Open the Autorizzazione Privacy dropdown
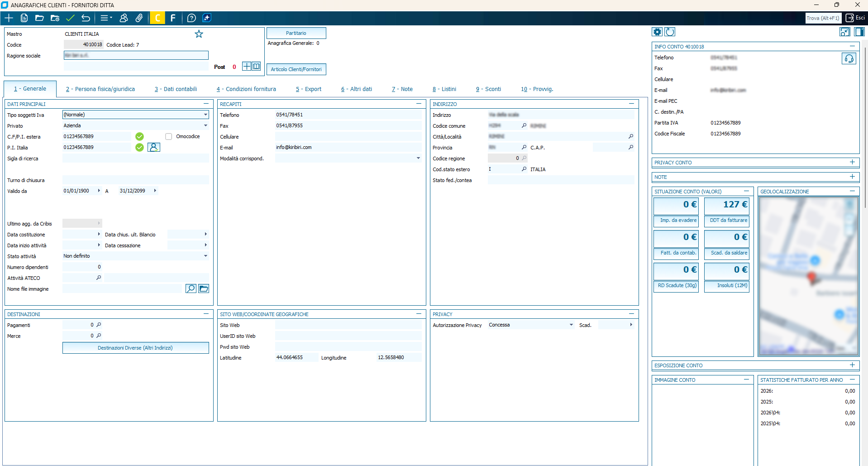 click(531, 325)
